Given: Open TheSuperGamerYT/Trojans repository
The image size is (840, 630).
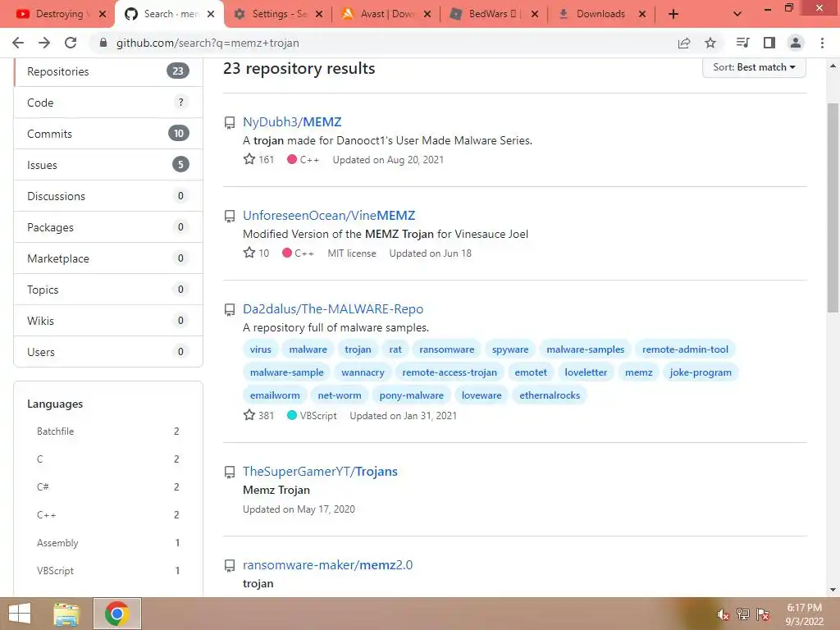Looking at the screenshot, I should tap(320, 472).
